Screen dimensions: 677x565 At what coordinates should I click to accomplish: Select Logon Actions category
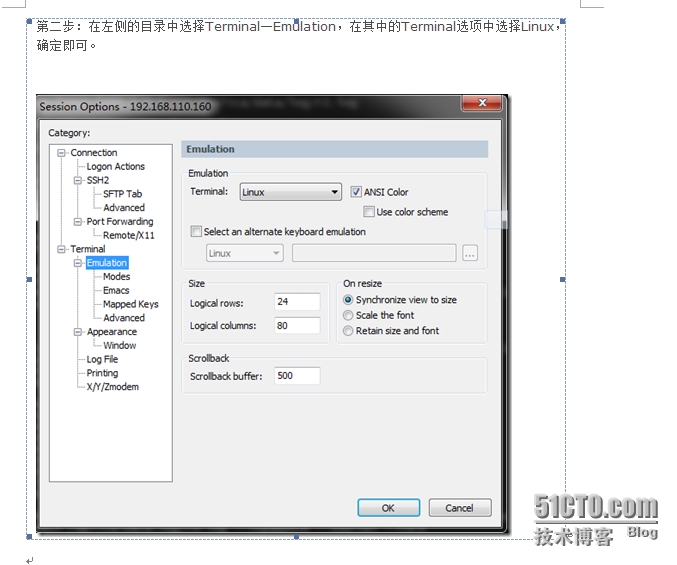[115, 166]
